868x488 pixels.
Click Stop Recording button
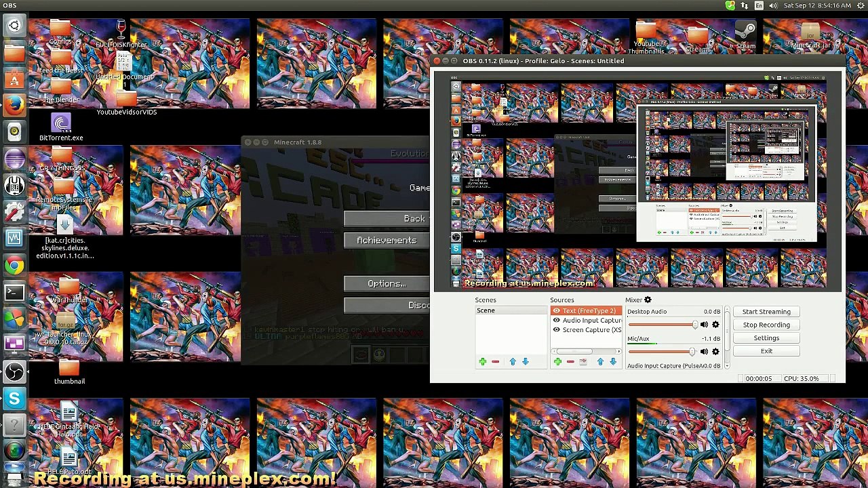click(766, 325)
